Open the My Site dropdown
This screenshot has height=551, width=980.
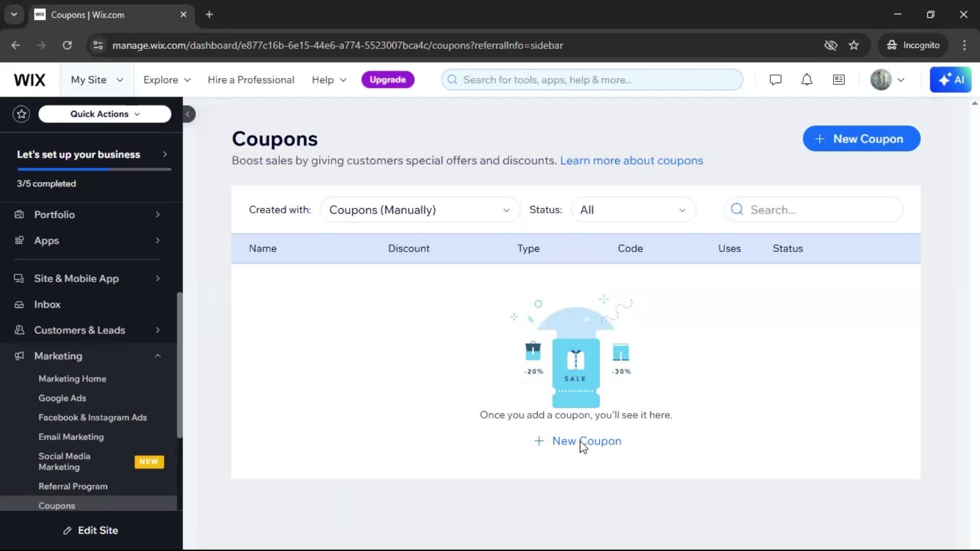pos(97,80)
